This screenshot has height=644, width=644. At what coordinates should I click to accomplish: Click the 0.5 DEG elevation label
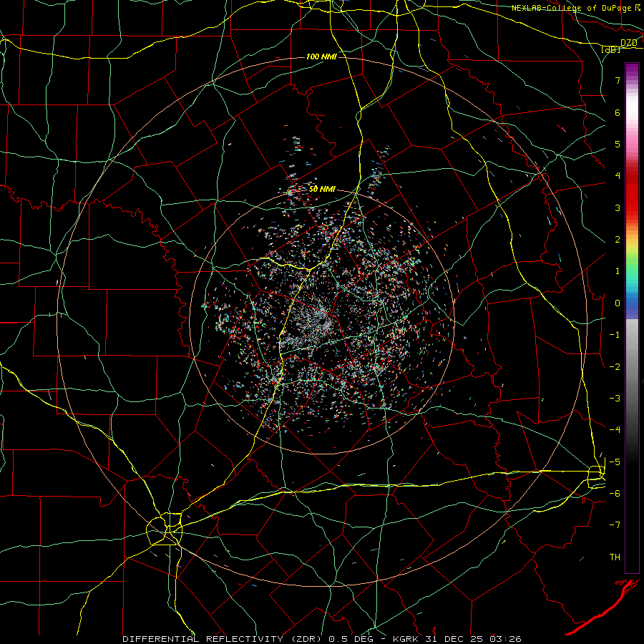pyautogui.click(x=351, y=639)
